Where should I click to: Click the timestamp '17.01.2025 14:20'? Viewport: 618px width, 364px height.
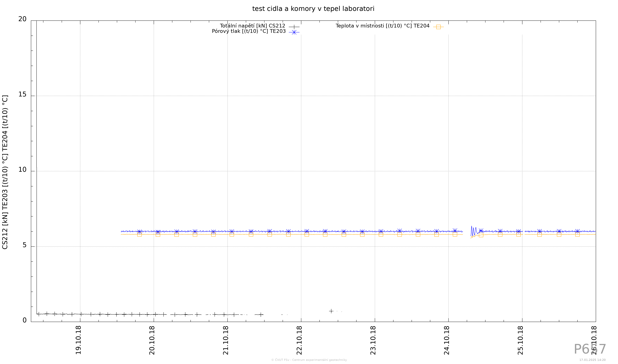(592, 360)
